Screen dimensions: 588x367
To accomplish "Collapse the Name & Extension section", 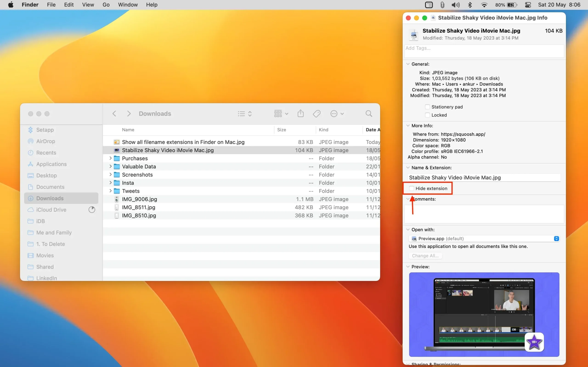I will [x=408, y=167].
